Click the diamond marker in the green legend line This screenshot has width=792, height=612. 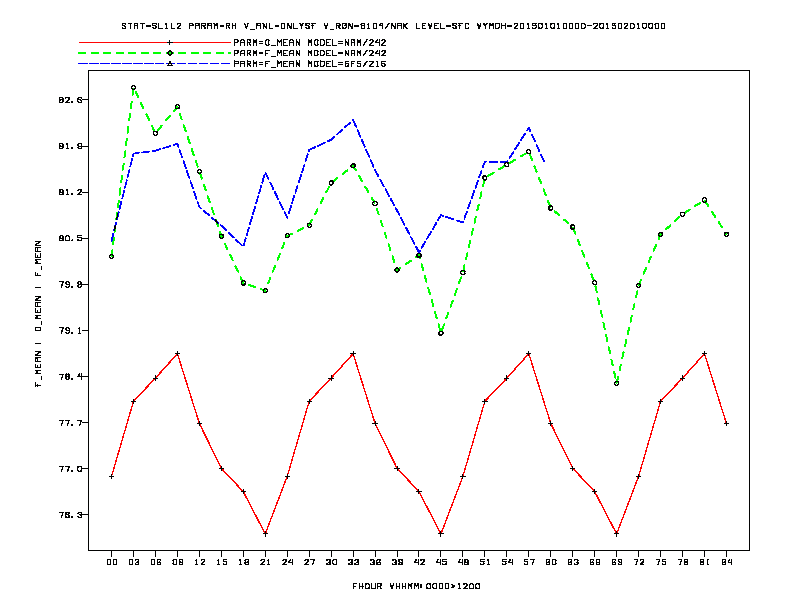click(x=170, y=53)
